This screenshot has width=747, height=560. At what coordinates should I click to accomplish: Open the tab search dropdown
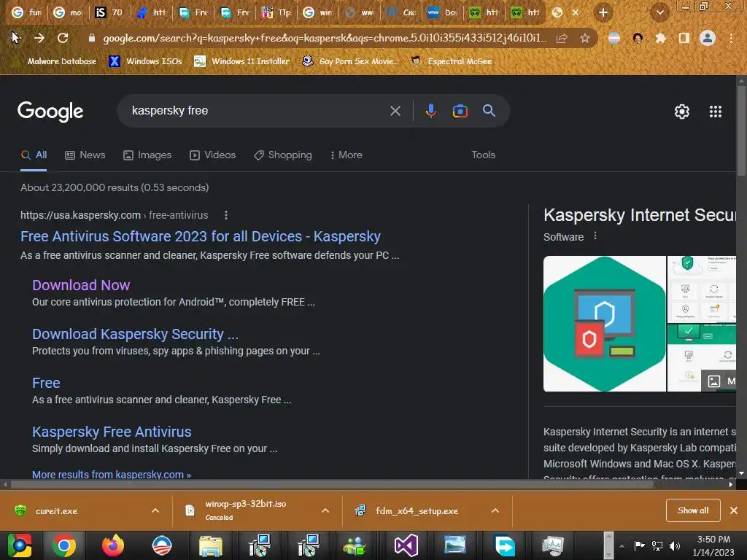click(659, 12)
